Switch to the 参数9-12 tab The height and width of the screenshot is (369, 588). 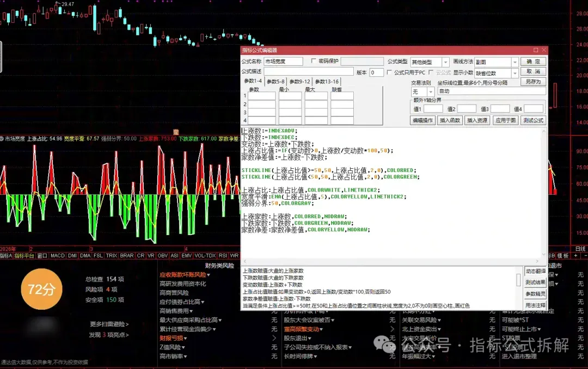click(x=299, y=82)
